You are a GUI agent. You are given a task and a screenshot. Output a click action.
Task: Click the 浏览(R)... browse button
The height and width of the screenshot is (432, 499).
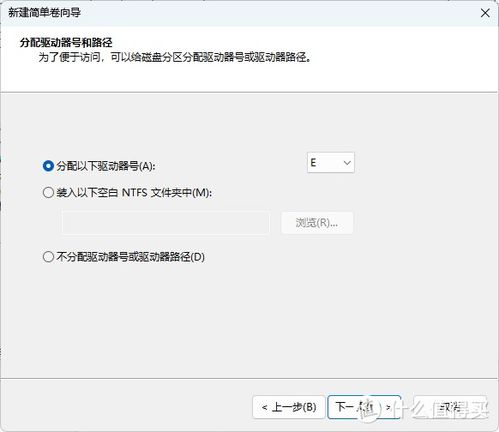tap(317, 223)
